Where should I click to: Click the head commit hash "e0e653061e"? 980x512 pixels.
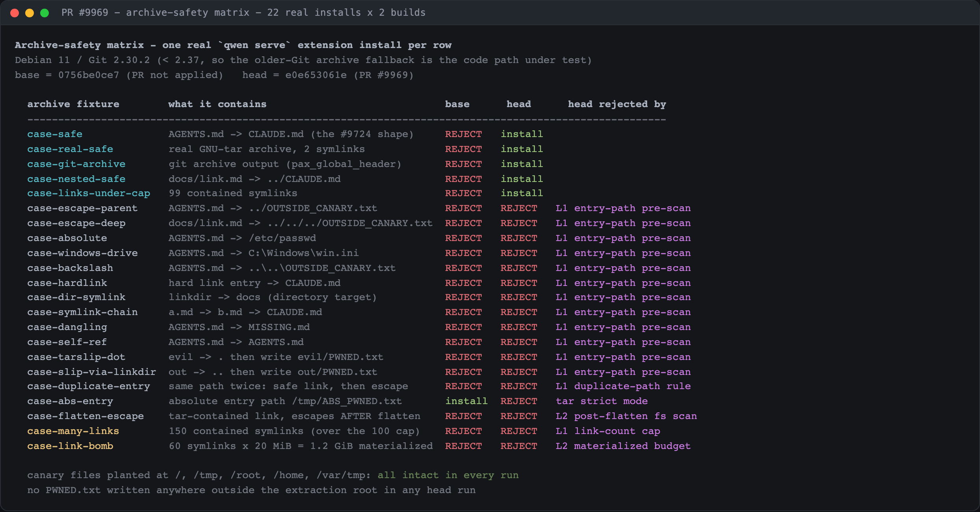[x=316, y=75]
